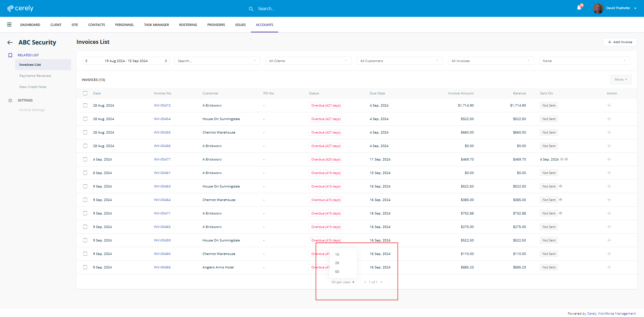
Task: Click the plus action icon for INV-00472
Action: (609, 106)
